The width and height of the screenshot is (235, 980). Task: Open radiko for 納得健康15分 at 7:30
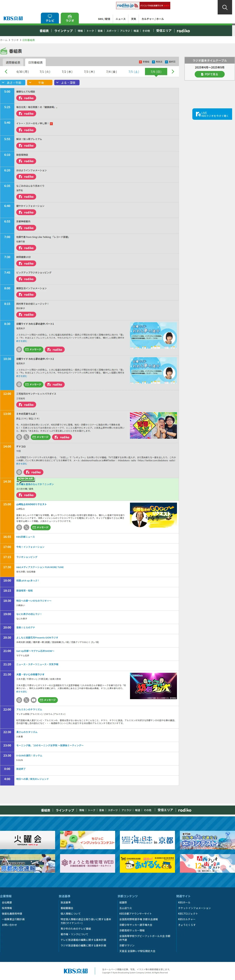click(26, 264)
